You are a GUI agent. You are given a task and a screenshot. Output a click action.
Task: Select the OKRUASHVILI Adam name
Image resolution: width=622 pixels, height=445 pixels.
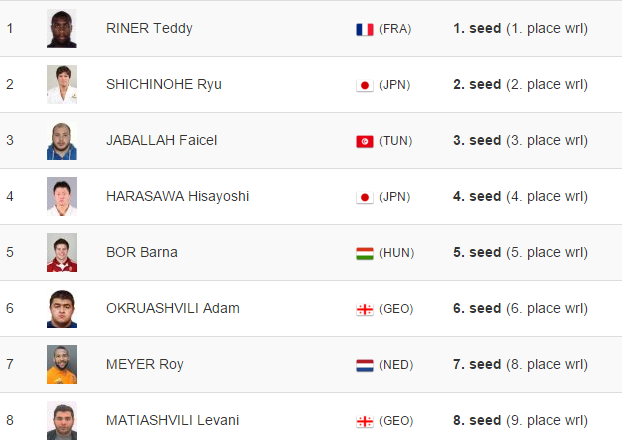coord(173,308)
